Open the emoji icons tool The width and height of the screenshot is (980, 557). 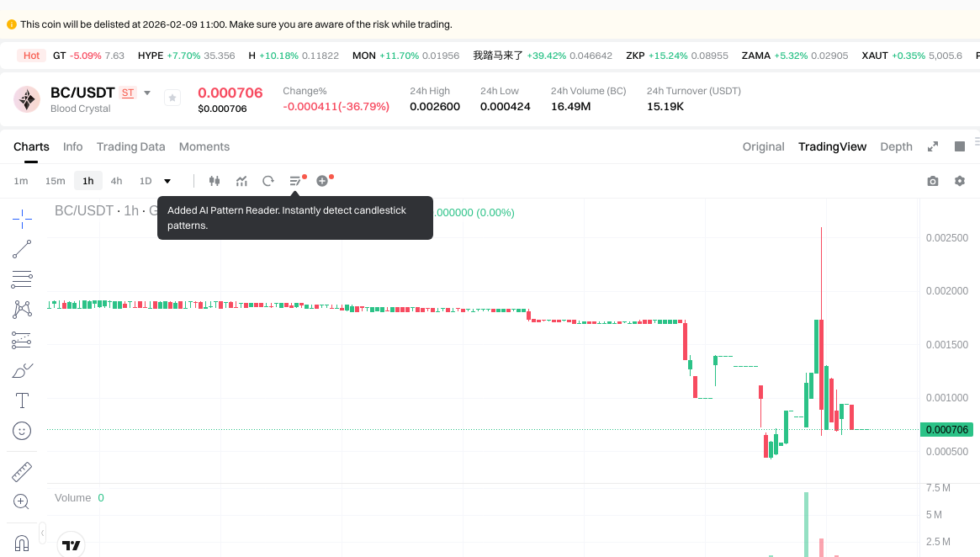pos(22,431)
